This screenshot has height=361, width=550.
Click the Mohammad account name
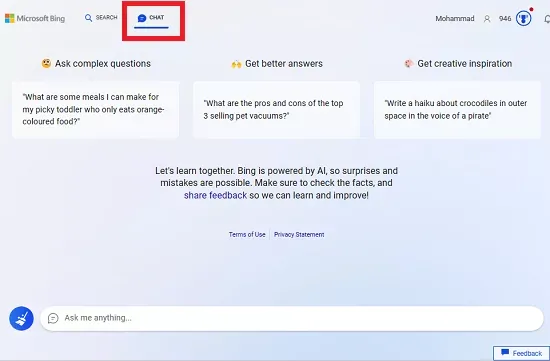point(455,19)
